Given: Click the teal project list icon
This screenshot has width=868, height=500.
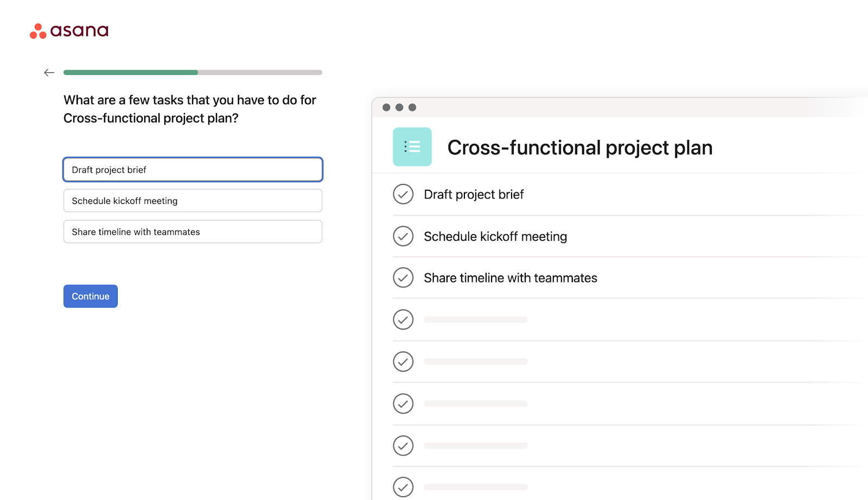Looking at the screenshot, I should point(412,147).
